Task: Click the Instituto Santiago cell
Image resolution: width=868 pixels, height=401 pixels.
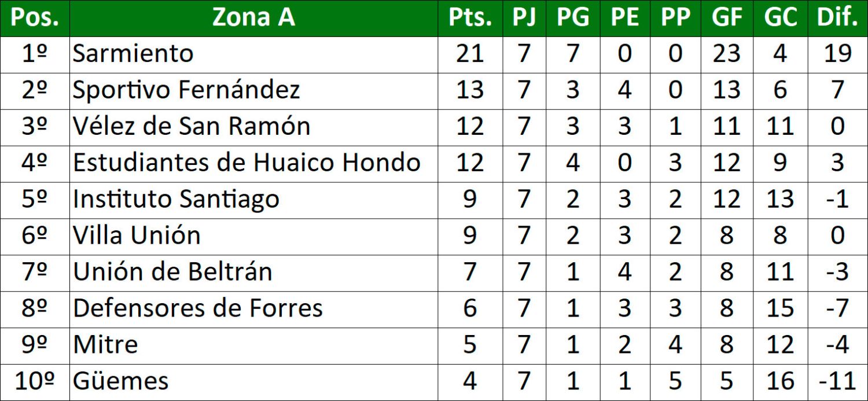Action: click(x=176, y=200)
